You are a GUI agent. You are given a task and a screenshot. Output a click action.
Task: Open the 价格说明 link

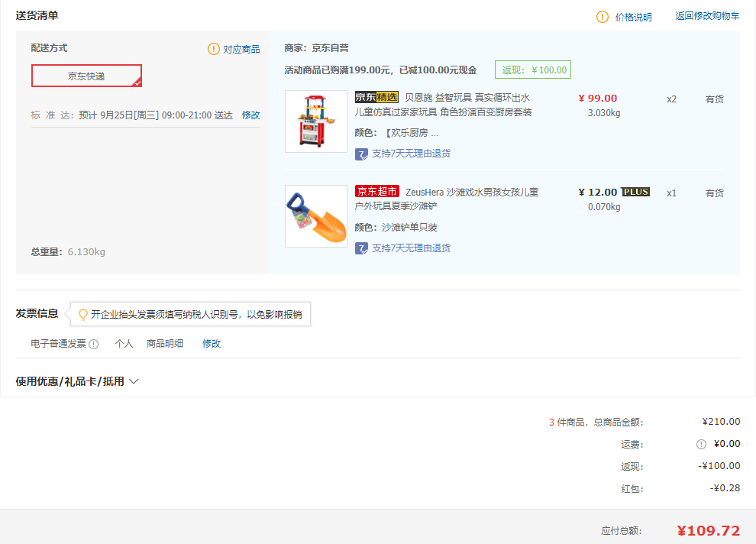click(x=633, y=18)
